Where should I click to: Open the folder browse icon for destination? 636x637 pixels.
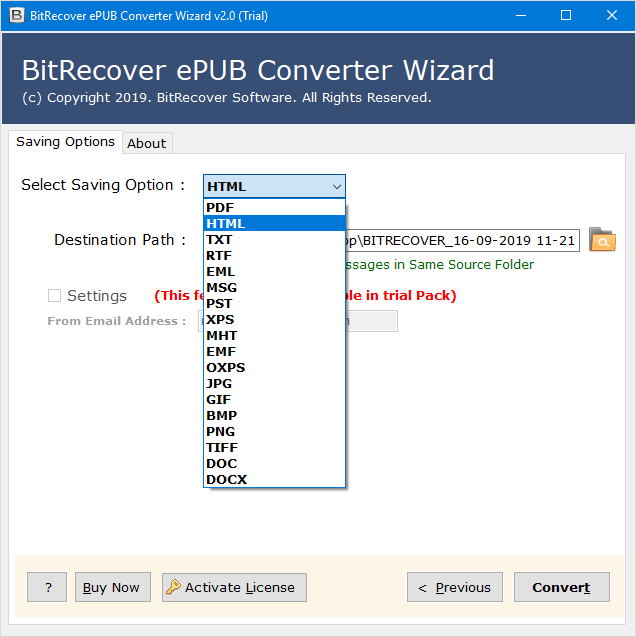click(x=602, y=240)
